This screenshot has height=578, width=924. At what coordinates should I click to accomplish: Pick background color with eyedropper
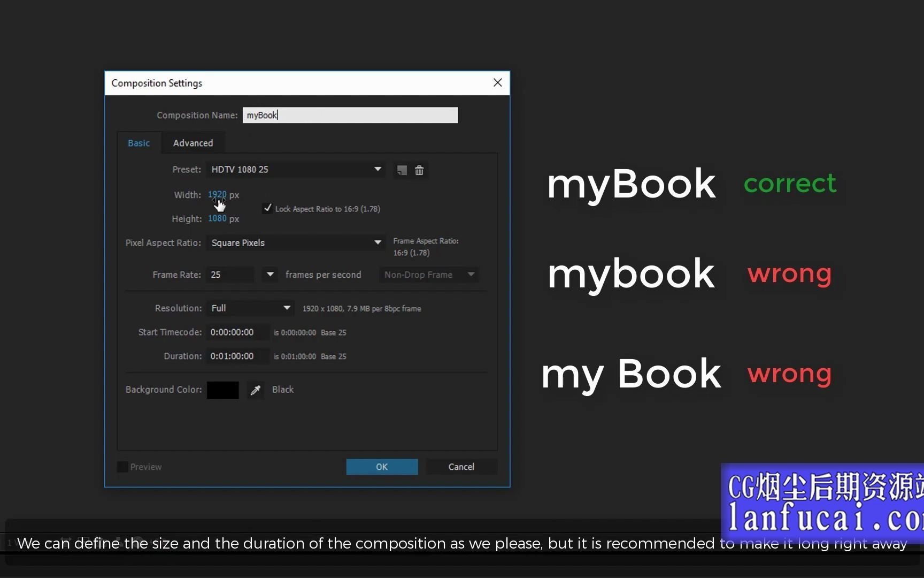256,390
